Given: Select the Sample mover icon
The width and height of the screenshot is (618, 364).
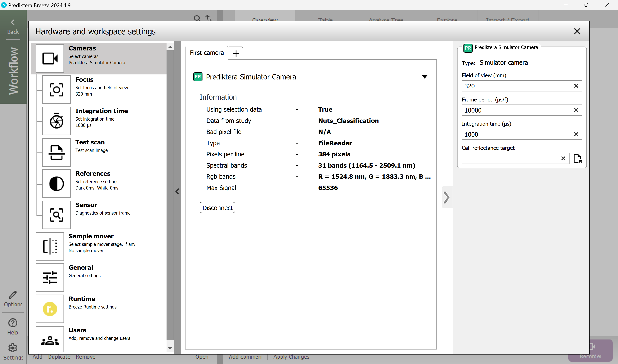Looking at the screenshot, I should (50, 246).
